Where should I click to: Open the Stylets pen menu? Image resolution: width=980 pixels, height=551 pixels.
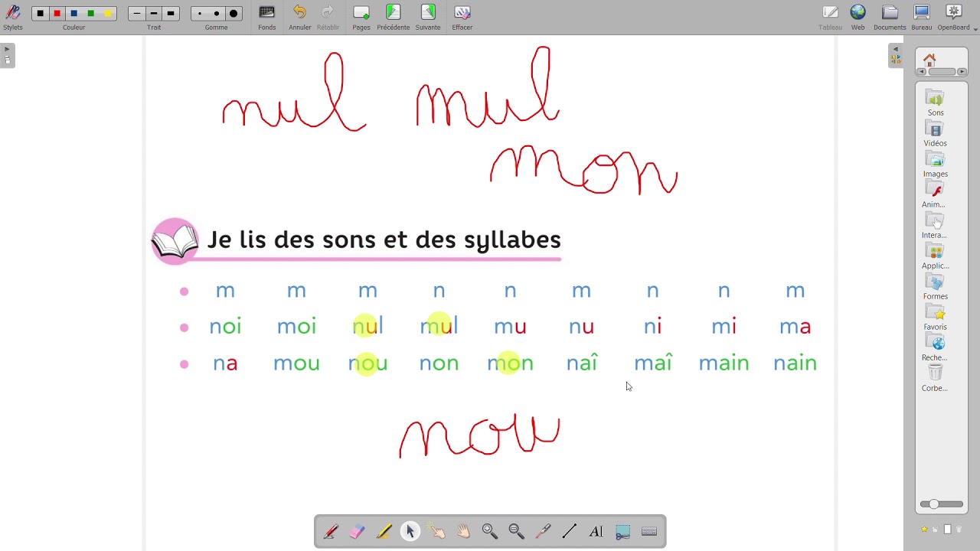tap(12, 17)
